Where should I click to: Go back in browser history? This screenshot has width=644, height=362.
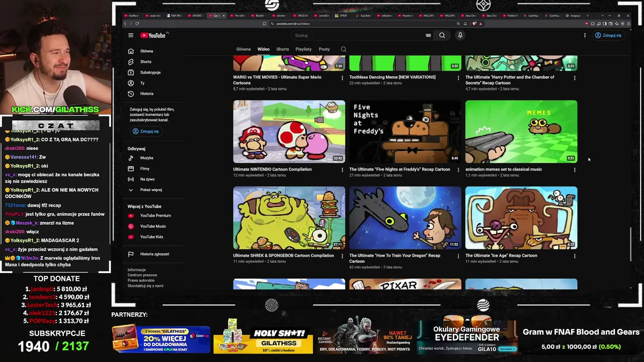tap(125, 24)
